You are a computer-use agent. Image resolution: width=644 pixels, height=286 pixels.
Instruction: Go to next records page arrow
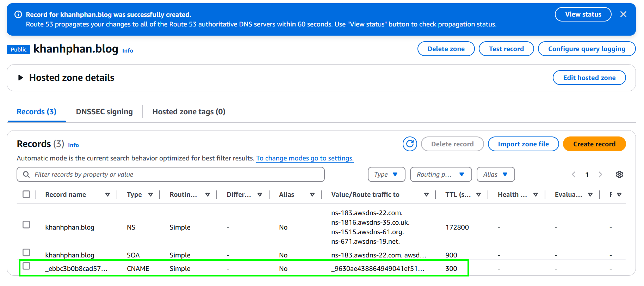coord(600,175)
